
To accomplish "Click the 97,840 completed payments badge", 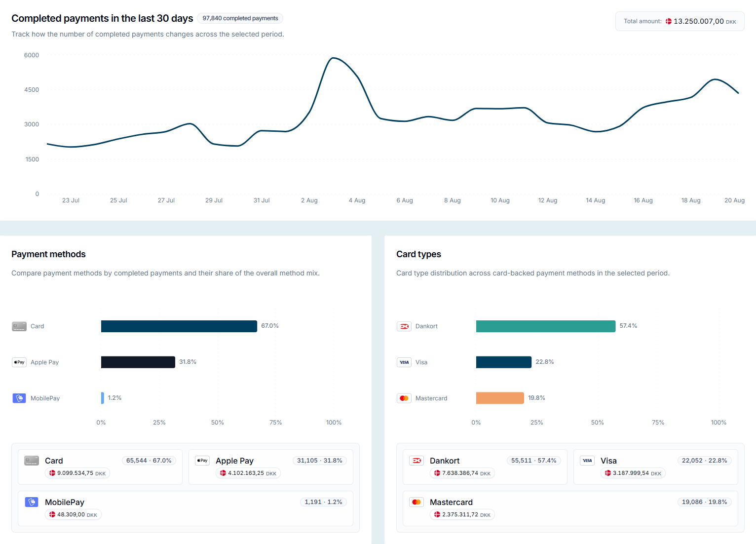I will point(240,18).
